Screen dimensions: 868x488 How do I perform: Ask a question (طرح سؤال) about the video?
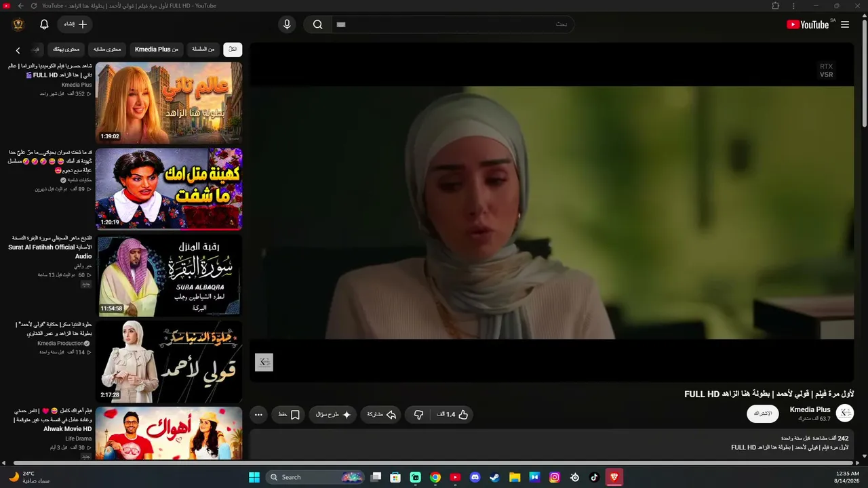(x=333, y=414)
